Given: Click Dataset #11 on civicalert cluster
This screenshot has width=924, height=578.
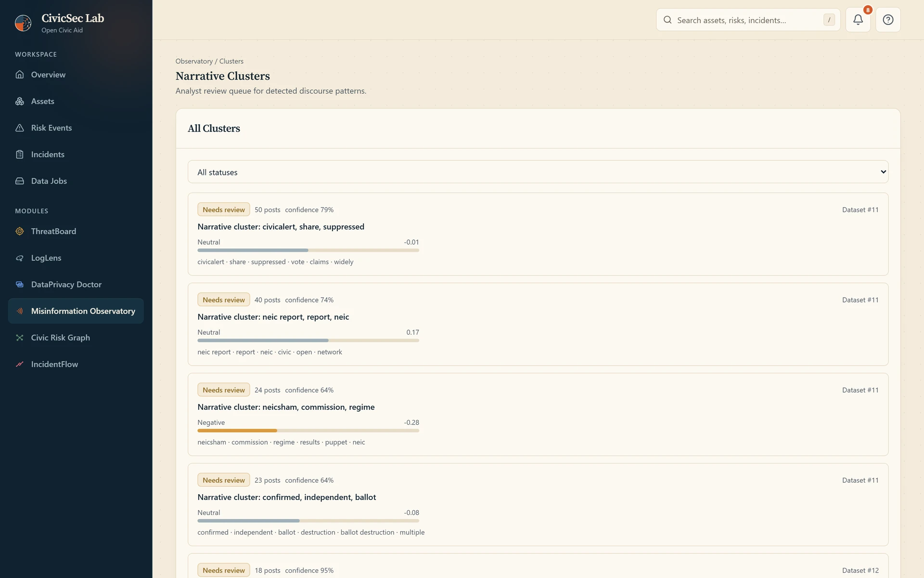Looking at the screenshot, I should (860, 210).
